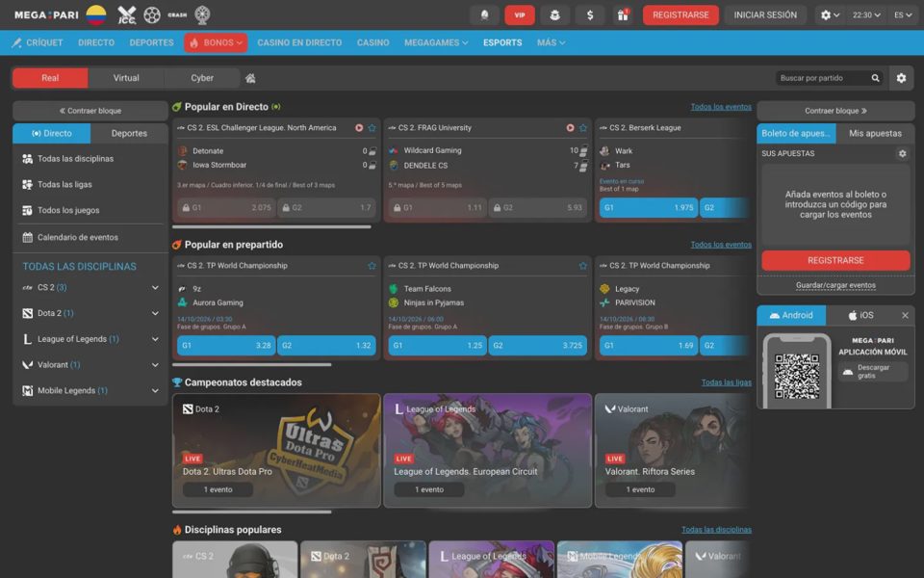This screenshot has height=578, width=924.
Task: Watch live stream of ESL Challenger League match
Action: (359, 128)
